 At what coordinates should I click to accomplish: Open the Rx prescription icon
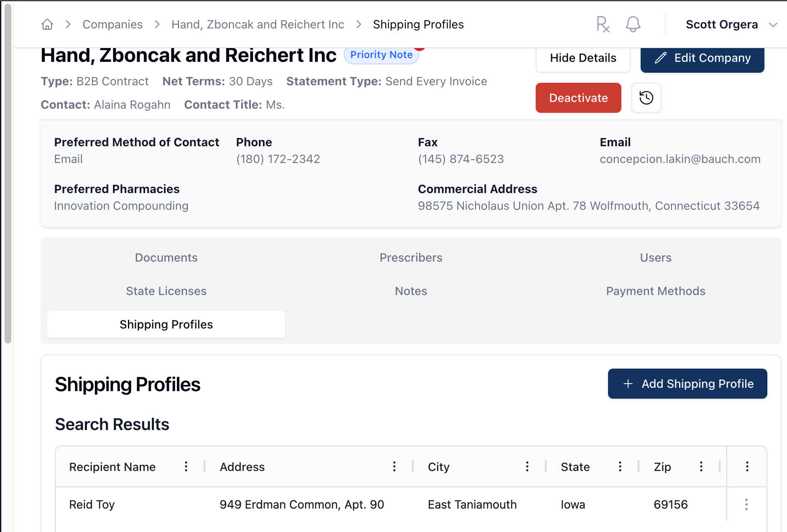point(603,24)
